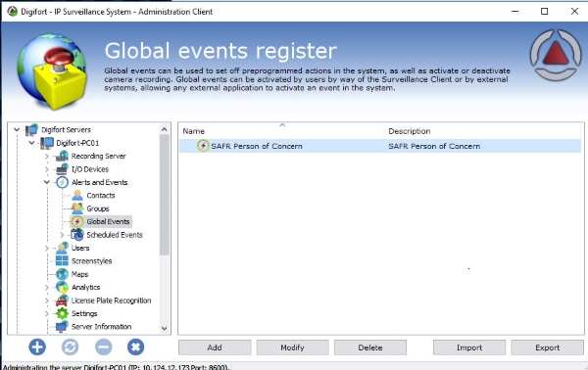
Task: Expand the Analytics node
Action: click(47, 287)
